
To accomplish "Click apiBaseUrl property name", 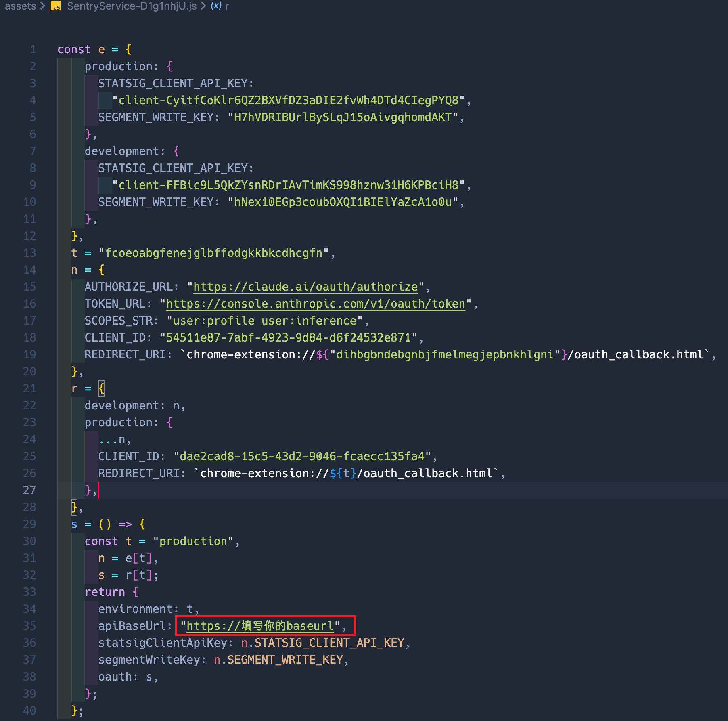I will point(132,626).
